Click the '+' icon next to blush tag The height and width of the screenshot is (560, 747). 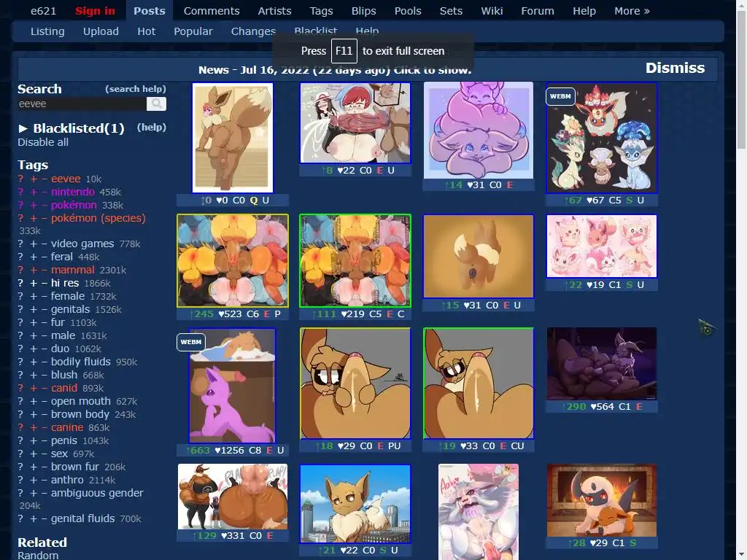coord(34,375)
